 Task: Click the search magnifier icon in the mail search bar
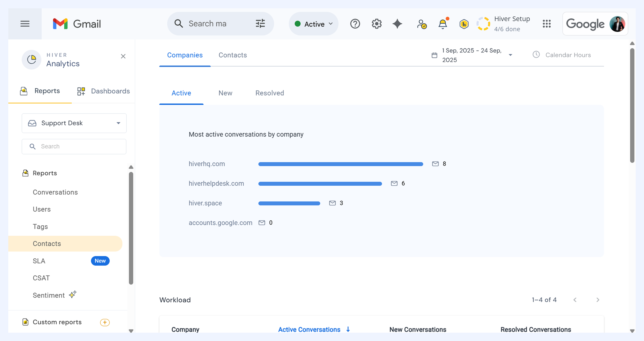[179, 24]
